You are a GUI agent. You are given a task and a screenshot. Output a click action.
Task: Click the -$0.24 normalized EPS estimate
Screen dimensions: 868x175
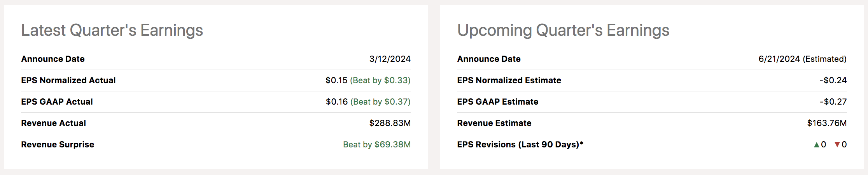tap(833, 80)
